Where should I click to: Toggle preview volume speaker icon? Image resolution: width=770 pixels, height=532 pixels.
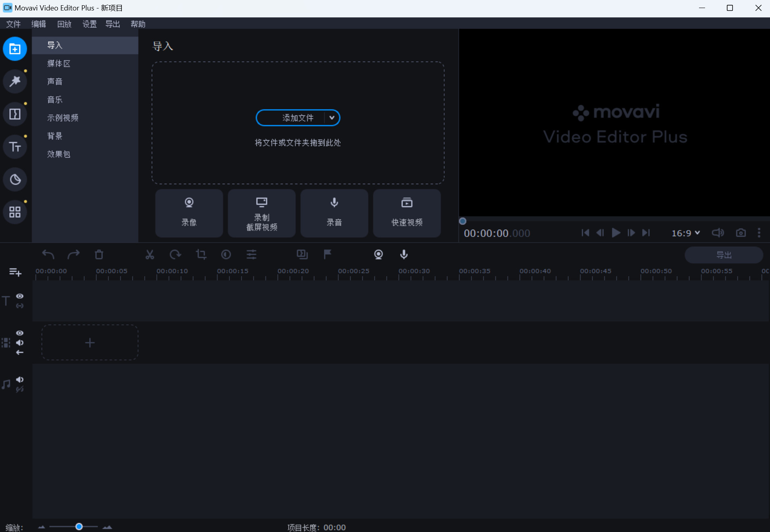coord(718,233)
